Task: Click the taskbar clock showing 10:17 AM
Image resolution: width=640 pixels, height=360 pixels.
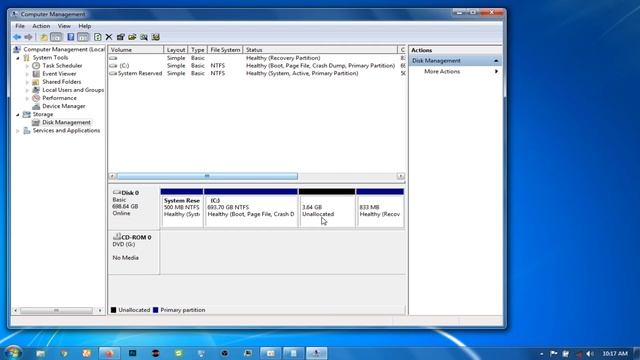Action: [x=615, y=353]
